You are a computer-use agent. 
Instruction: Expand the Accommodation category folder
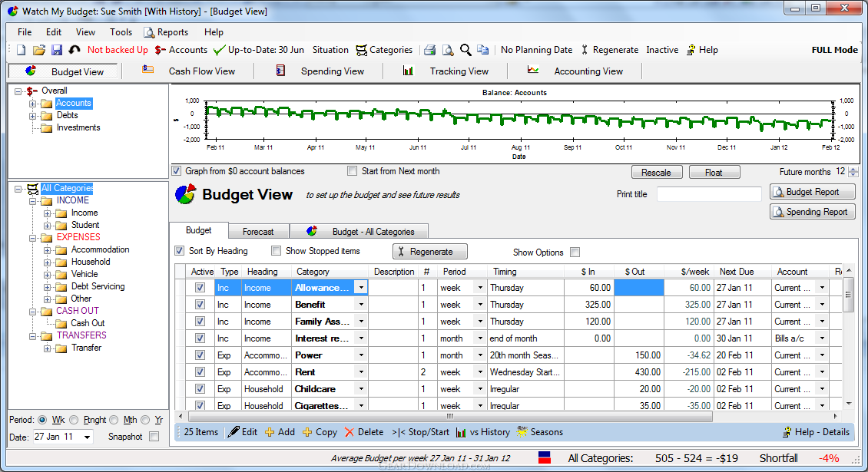click(x=47, y=250)
